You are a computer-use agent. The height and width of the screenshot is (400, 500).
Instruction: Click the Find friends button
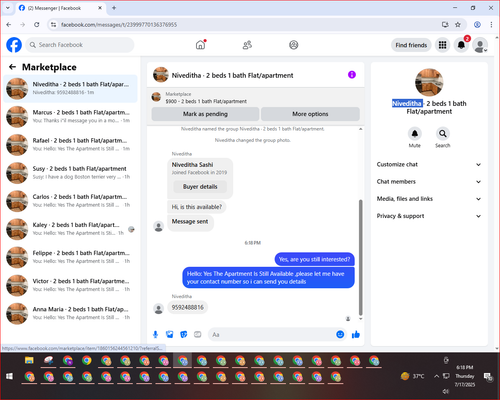[411, 45]
